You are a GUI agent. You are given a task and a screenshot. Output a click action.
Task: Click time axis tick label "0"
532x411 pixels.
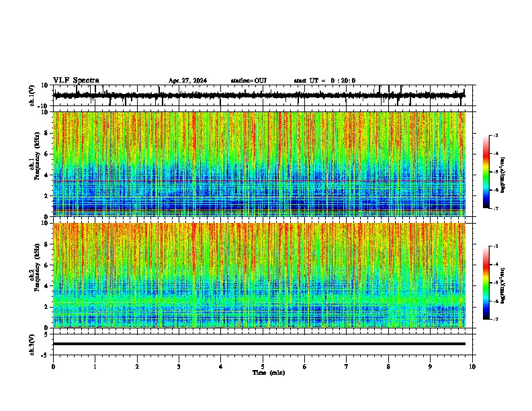tap(53, 367)
